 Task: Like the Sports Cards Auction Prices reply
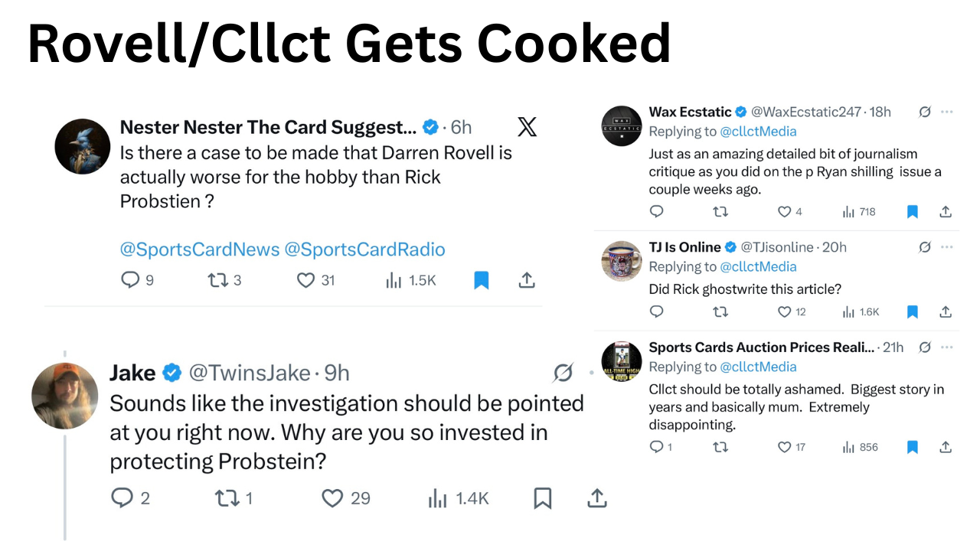point(784,447)
